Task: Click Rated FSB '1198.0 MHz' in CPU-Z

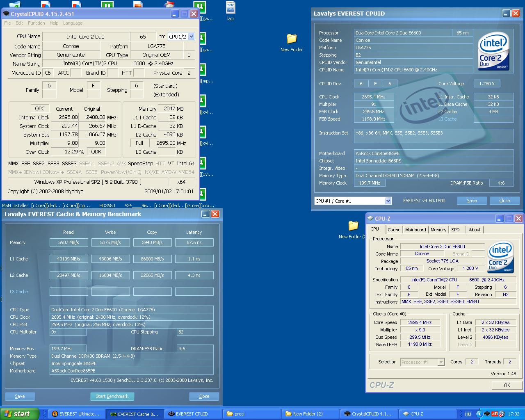Action: click(420, 345)
